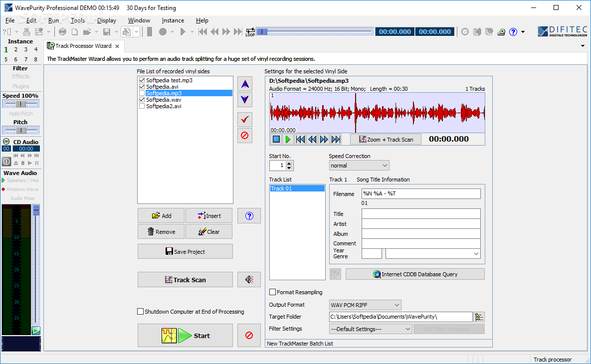Image resolution: width=591 pixels, height=364 pixels.
Task: Open Speed Correction dropdown showing normal
Action: (359, 166)
